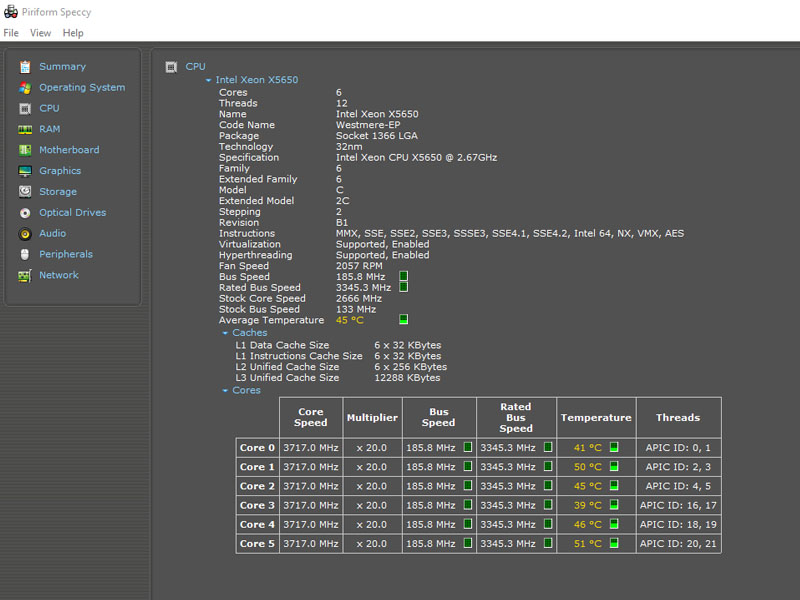Click the Motherboard icon in sidebar

(25, 150)
